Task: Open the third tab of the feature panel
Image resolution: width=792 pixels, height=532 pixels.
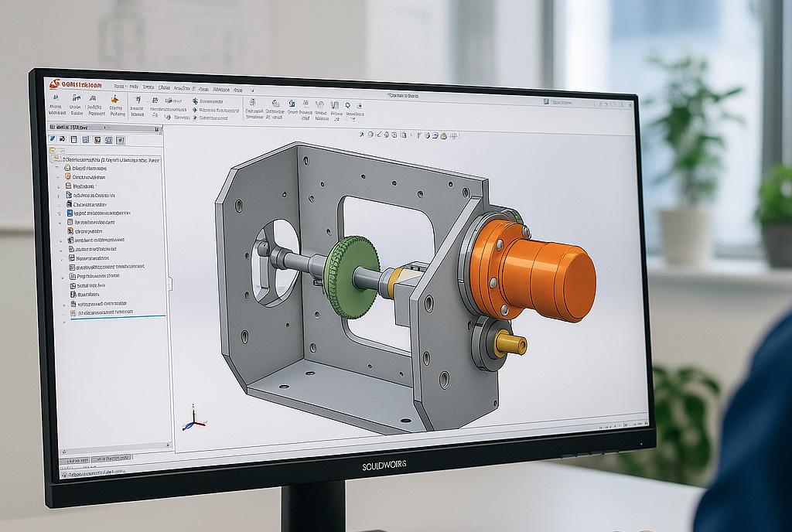Action: pos(73,140)
